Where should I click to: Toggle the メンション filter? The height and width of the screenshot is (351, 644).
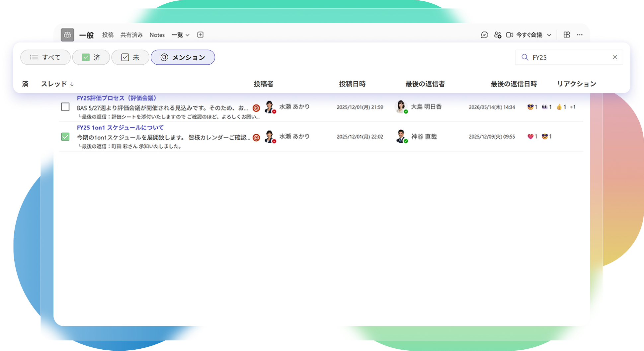[x=183, y=57]
